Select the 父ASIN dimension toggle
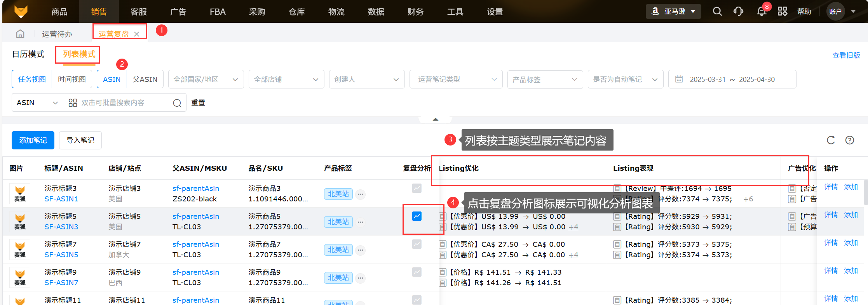Viewport: 868px width, 305px height. coord(145,79)
